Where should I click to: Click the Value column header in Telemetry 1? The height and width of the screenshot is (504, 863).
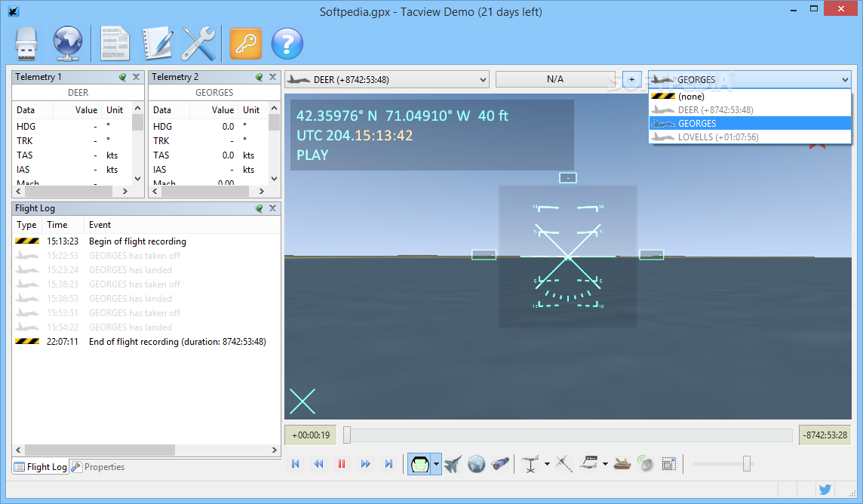point(77,110)
